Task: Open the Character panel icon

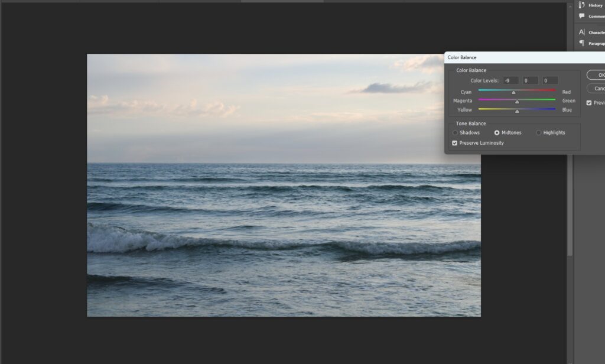Action: pos(582,32)
